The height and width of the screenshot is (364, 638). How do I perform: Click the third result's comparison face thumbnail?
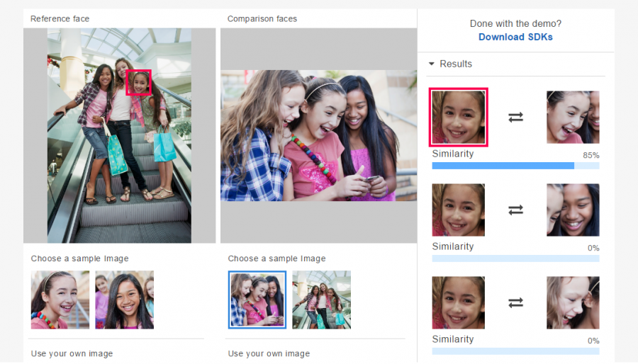pos(573,302)
